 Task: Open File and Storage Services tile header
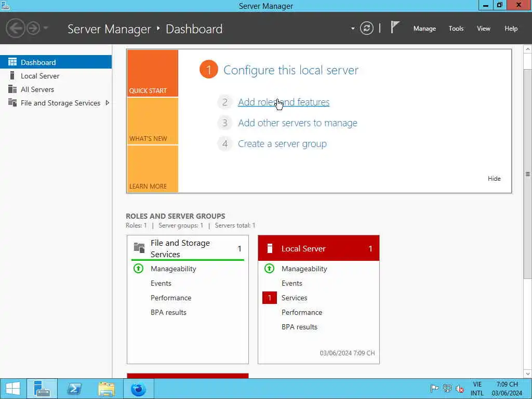(188, 248)
